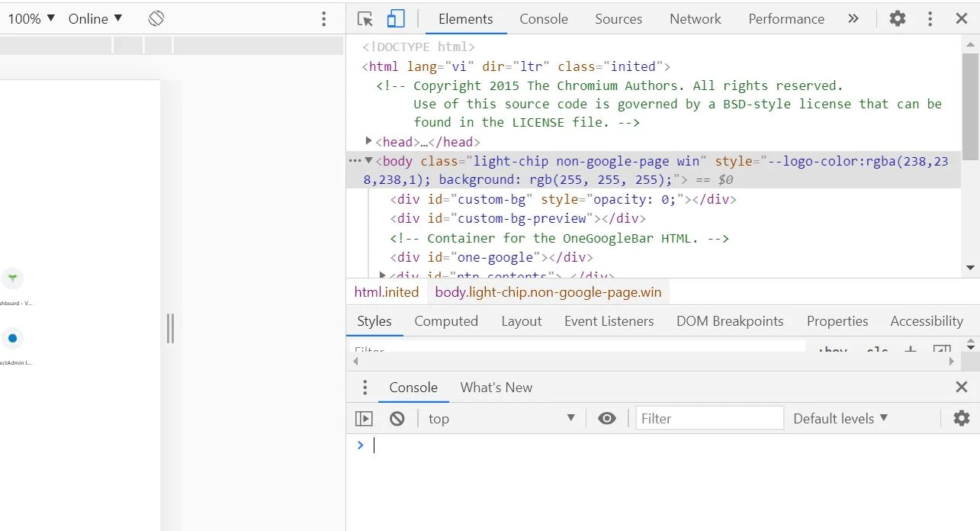Click the blue circle shortcut icon in page
The height and width of the screenshot is (531, 980).
pos(12,338)
